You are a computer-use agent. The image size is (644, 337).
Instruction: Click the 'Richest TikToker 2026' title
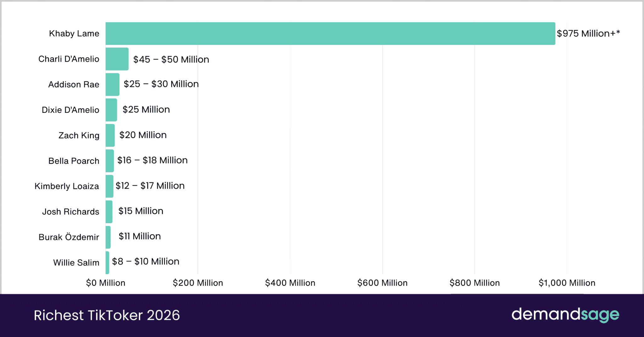[107, 315]
